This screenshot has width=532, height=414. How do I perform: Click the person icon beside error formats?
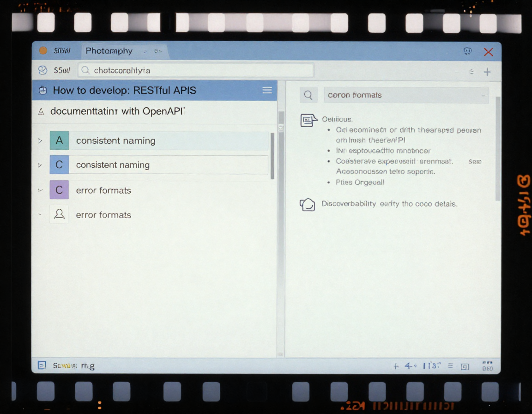click(59, 214)
